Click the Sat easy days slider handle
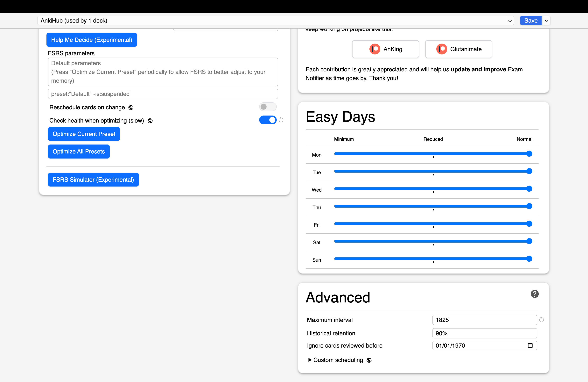Image resolution: width=588 pixels, height=382 pixels. click(x=529, y=241)
